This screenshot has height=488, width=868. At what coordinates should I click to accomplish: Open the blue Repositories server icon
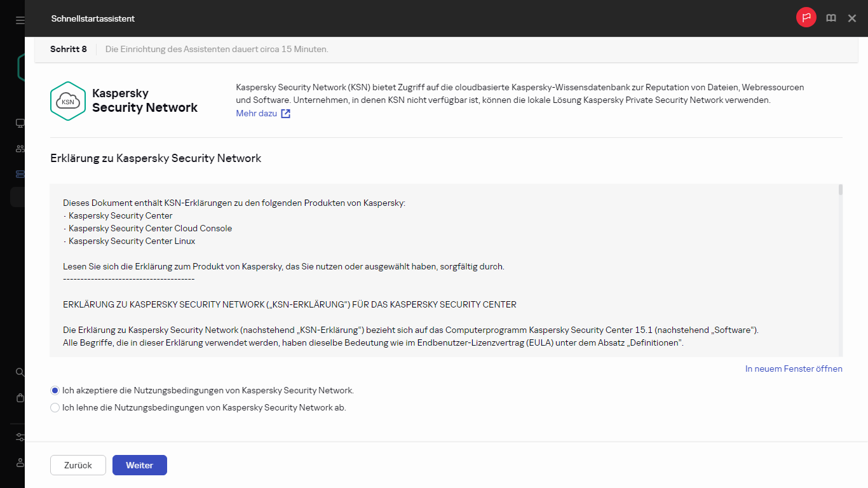19,173
